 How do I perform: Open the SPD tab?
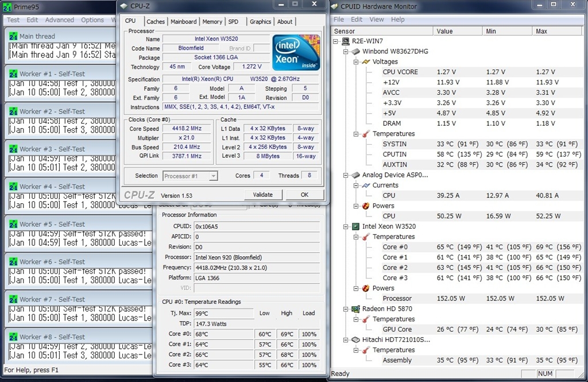pyautogui.click(x=233, y=22)
